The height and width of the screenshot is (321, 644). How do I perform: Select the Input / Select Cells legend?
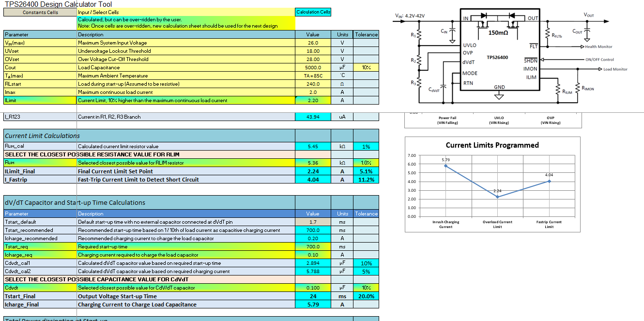click(186, 12)
